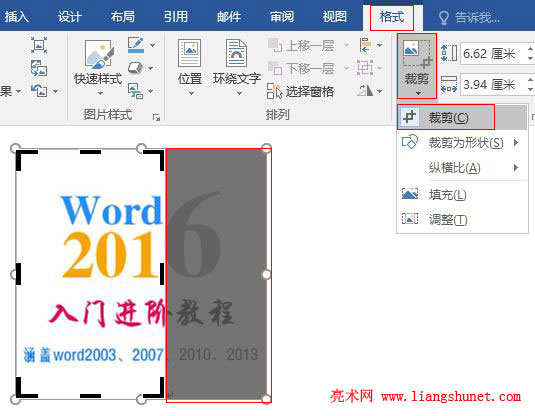Viewport: 535px width, 416px height.
Task: Click the picture layout icon
Action: point(135,91)
